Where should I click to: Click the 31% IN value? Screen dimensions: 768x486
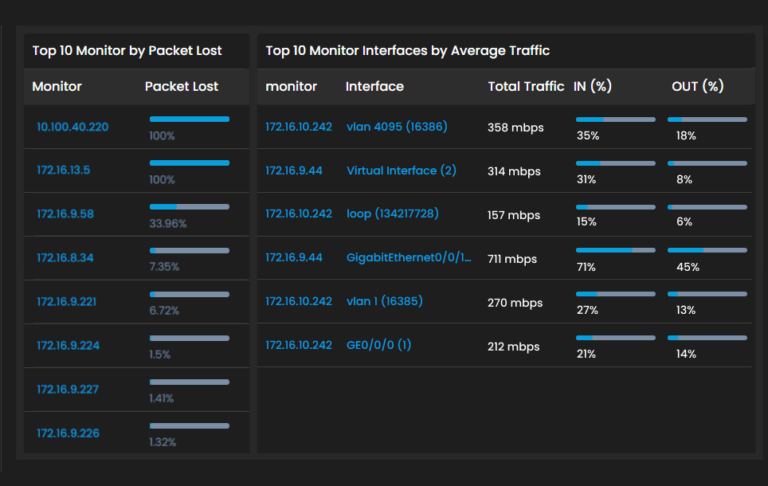pos(586,179)
